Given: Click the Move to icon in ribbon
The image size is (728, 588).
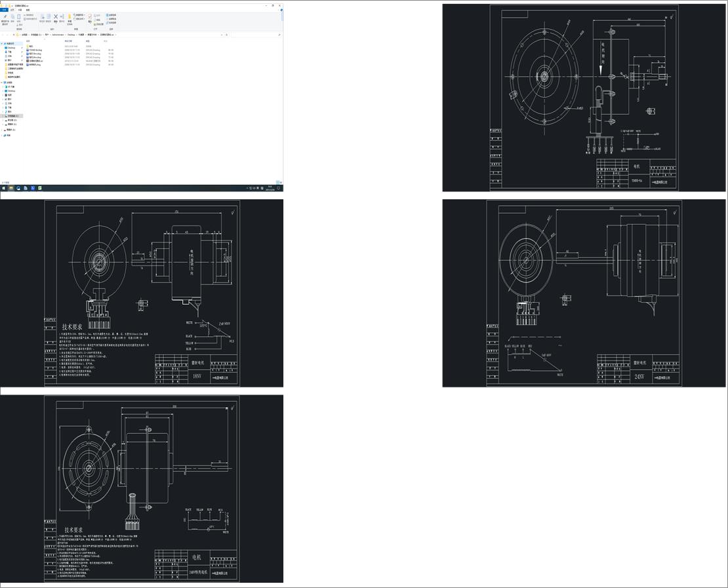Looking at the screenshot, I should 42,18.
